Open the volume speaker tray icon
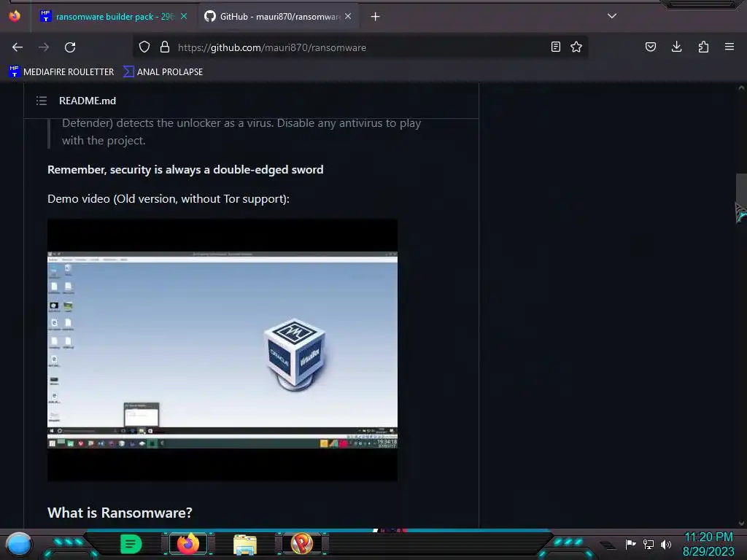Screen dimensions: 747x560 [665, 544]
